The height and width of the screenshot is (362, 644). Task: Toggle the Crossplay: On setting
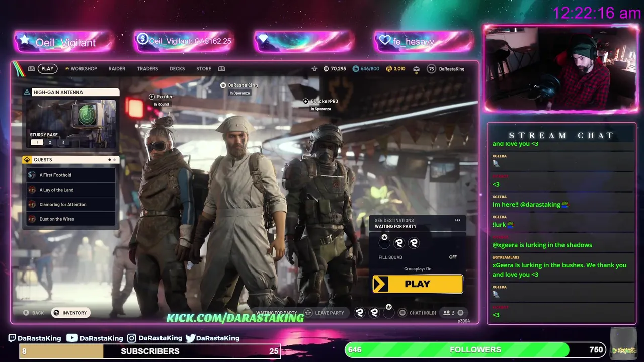point(418,269)
